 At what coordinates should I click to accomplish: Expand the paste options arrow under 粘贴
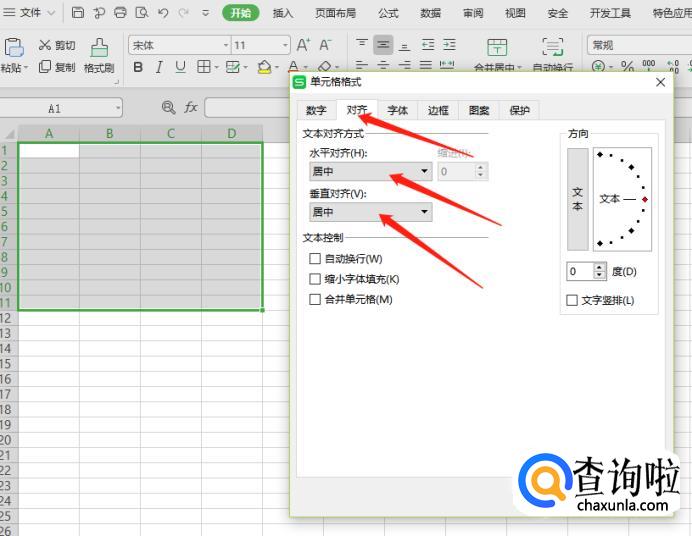[26, 68]
